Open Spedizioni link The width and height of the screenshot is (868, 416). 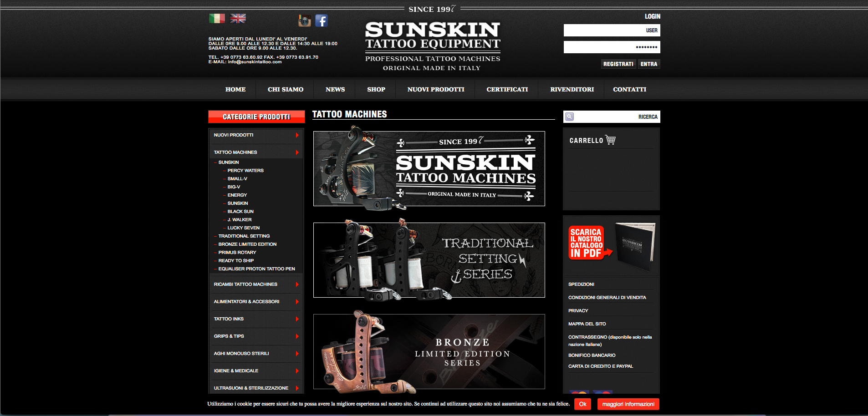coord(581,284)
